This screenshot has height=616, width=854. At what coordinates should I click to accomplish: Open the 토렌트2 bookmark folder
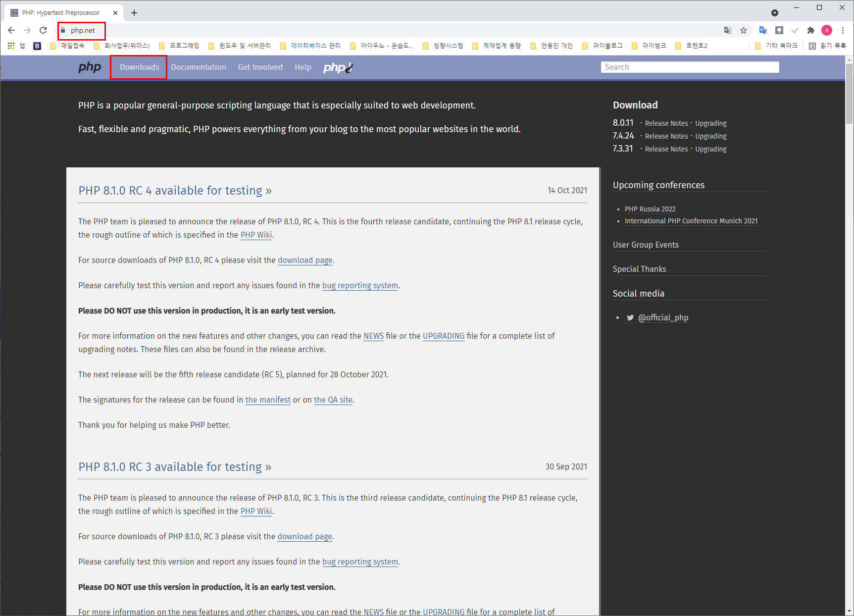click(692, 46)
